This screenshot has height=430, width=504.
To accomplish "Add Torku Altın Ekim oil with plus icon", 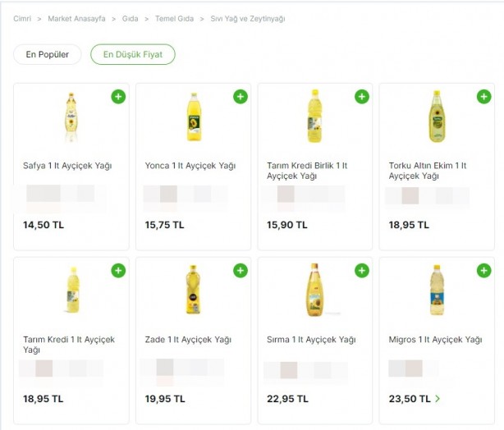I will tap(484, 96).
